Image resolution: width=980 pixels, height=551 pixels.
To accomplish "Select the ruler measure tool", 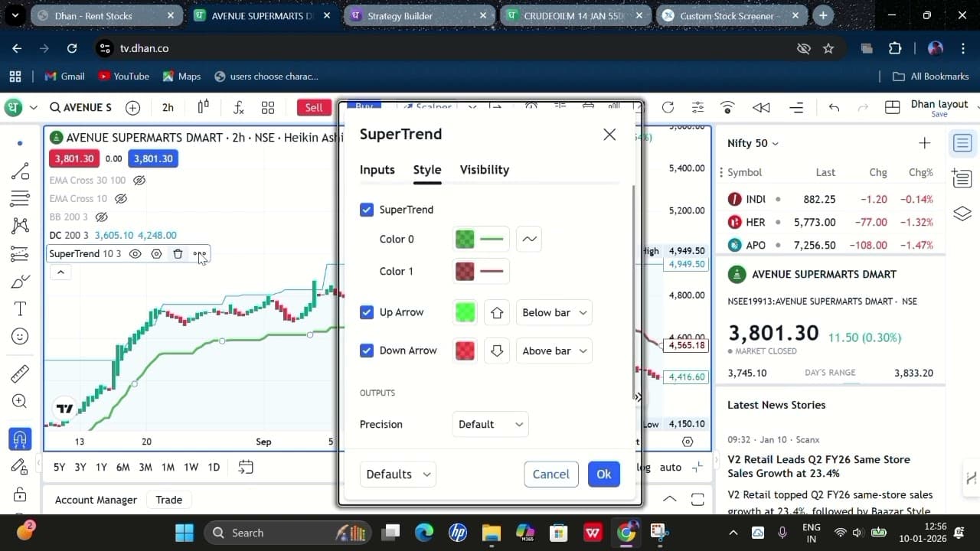I will point(20,373).
